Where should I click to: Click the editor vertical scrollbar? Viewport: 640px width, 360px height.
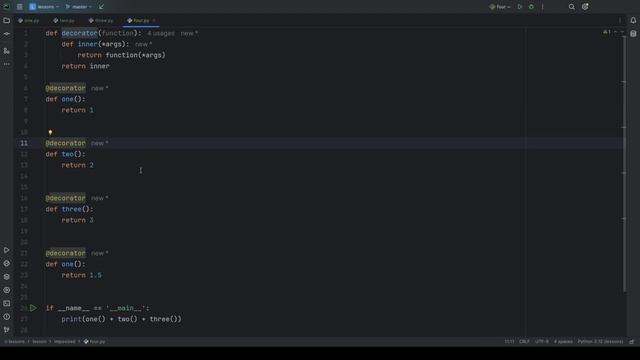tap(624, 163)
